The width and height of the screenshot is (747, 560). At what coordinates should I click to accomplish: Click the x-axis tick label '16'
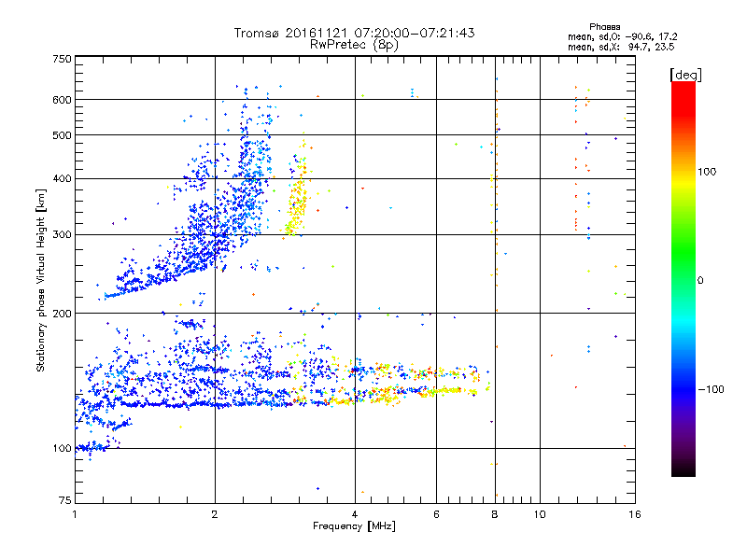(x=635, y=514)
